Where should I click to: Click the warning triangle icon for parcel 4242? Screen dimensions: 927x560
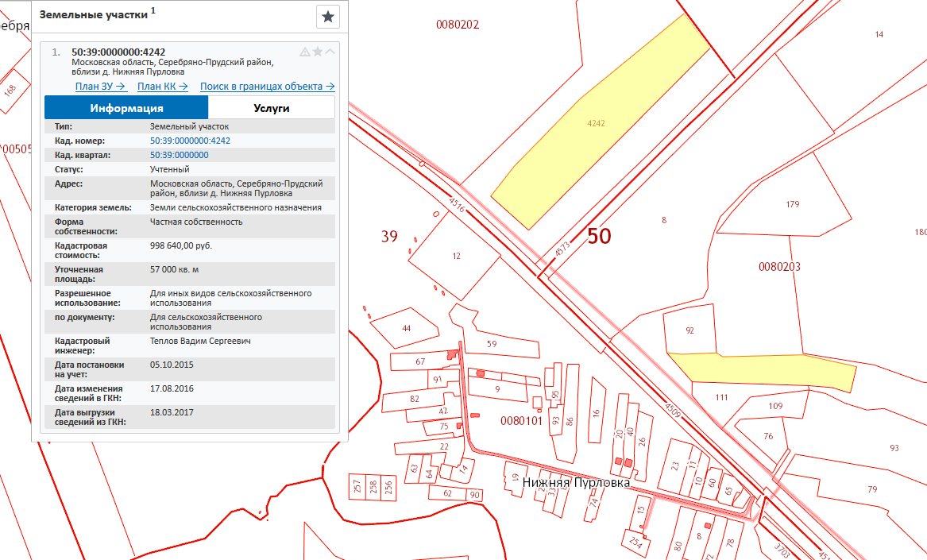tap(305, 52)
